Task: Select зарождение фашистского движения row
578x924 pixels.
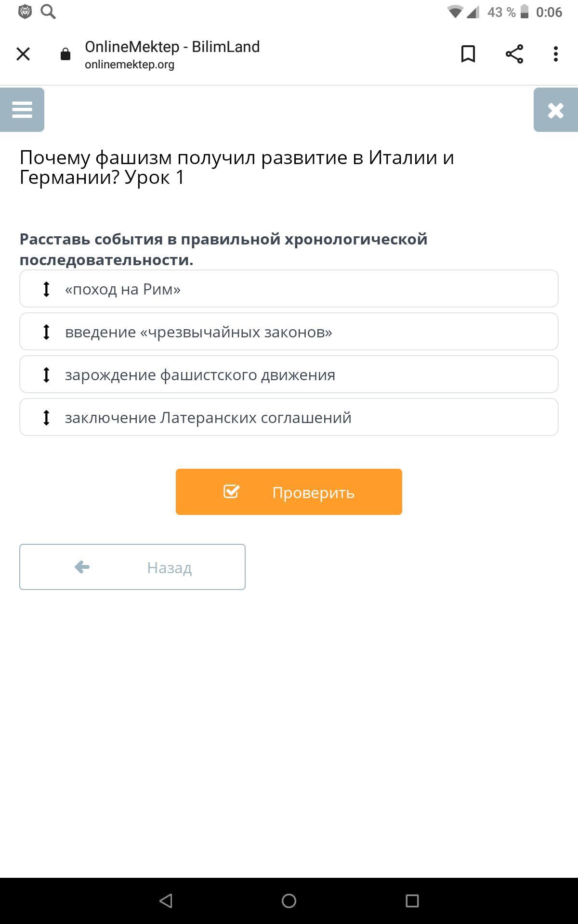Action: tap(289, 374)
